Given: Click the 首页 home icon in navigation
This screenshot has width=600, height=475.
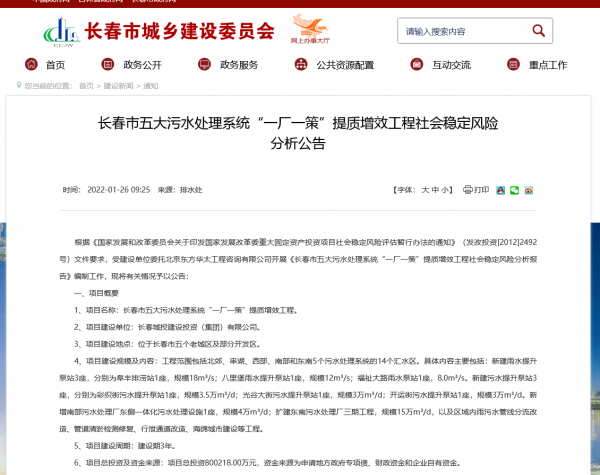Looking at the screenshot, I should click(29, 65).
